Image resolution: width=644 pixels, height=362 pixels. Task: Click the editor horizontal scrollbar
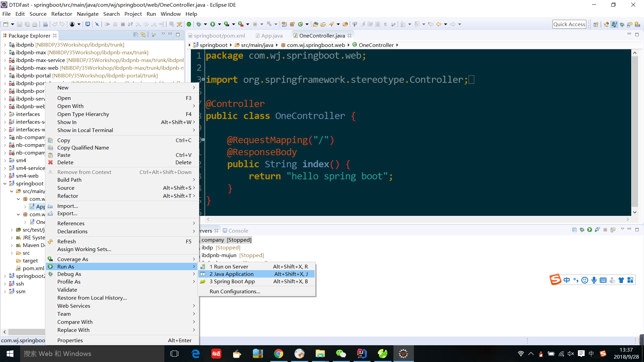pyautogui.click(x=418, y=220)
